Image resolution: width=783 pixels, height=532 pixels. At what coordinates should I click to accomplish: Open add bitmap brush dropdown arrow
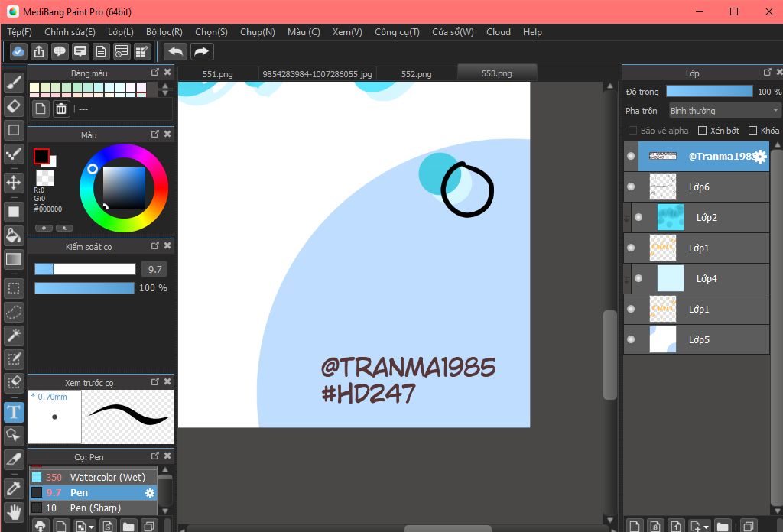[92, 527]
